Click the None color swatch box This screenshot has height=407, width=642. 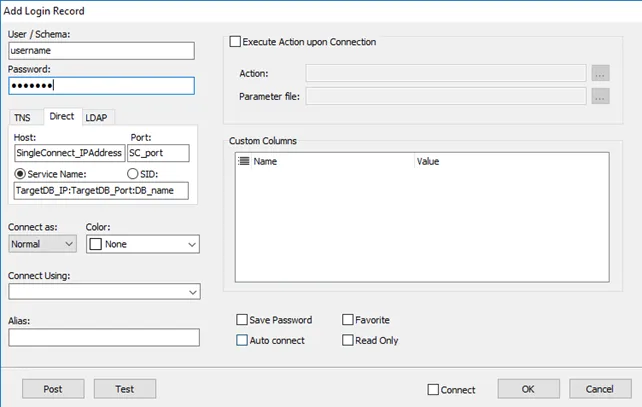pyautogui.click(x=95, y=244)
